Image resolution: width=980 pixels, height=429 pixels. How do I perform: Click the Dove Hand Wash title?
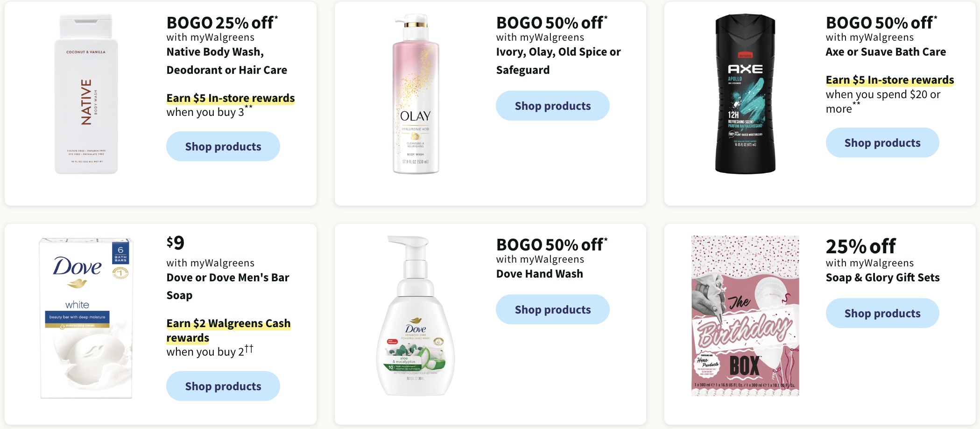pyautogui.click(x=539, y=274)
